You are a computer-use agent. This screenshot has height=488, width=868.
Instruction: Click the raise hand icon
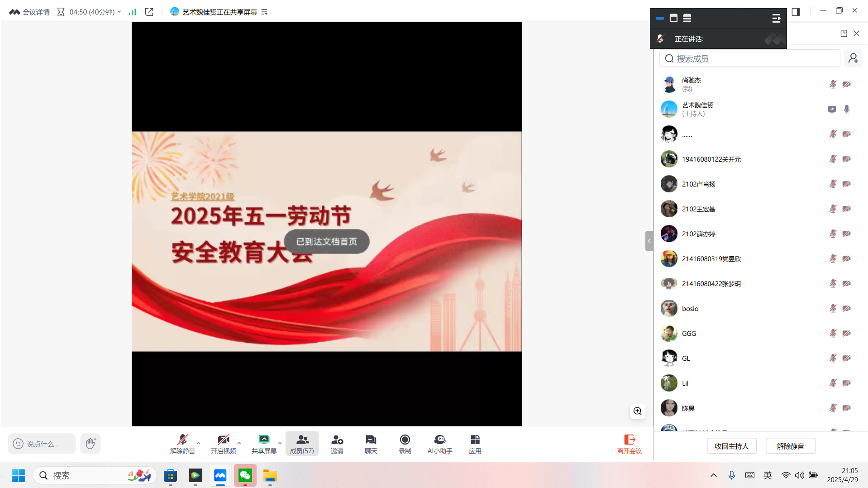pos(91,443)
